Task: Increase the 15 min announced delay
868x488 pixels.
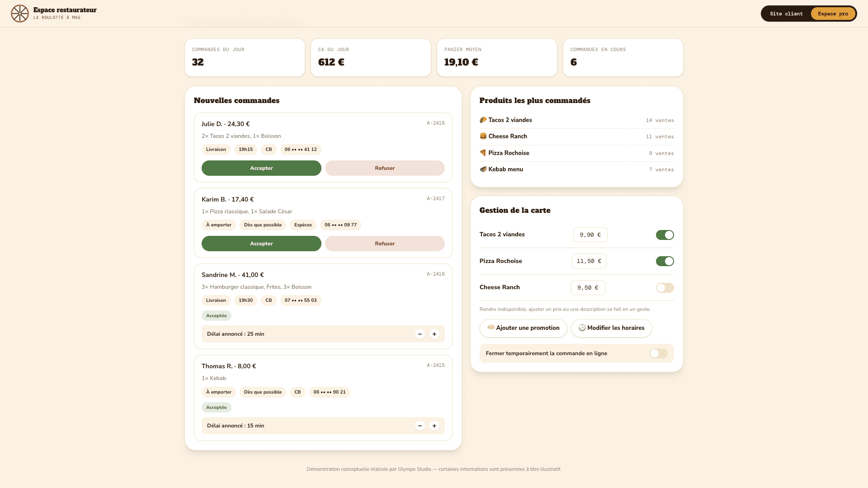Action: pyautogui.click(x=434, y=426)
